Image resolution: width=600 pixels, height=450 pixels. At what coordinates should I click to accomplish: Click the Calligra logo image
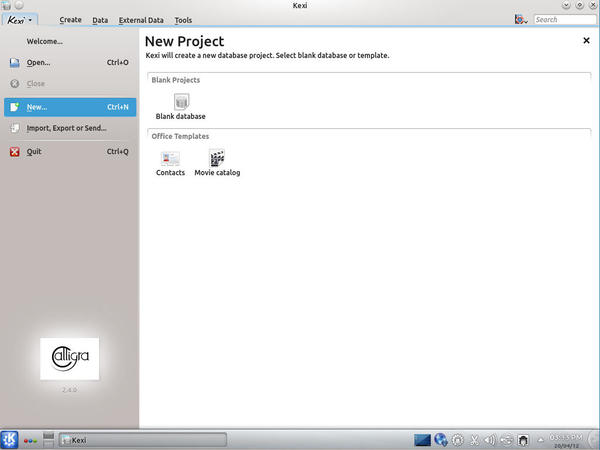70,359
